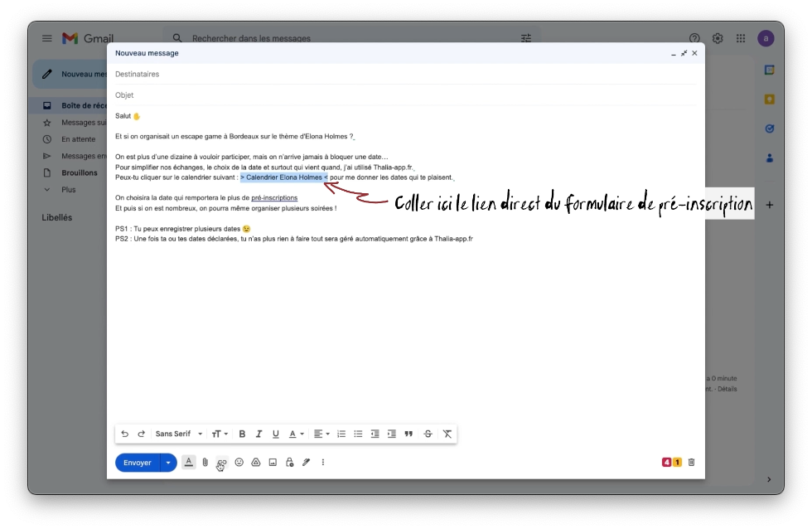Viewport: 812px width, 529px height.
Task: Insert a photo into message
Action: (x=273, y=463)
